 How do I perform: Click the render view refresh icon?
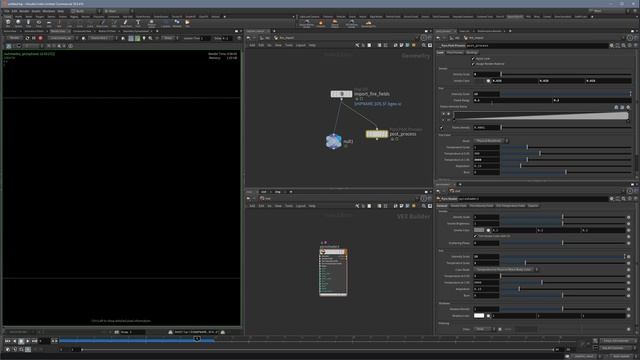click(x=27, y=38)
